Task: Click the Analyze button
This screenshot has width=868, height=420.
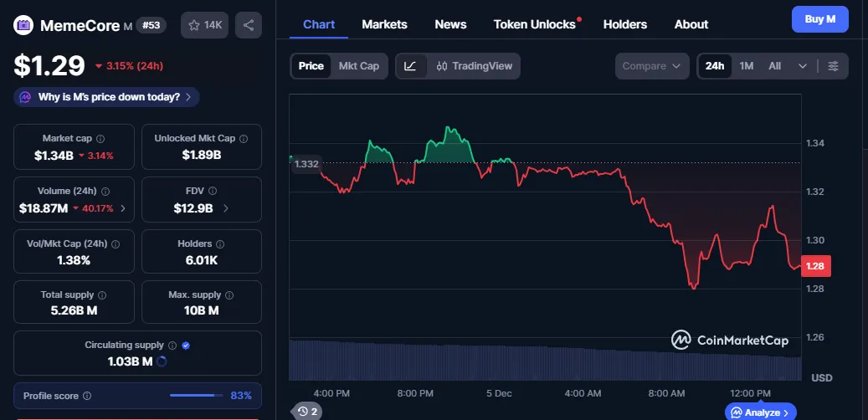Action: (x=761, y=412)
